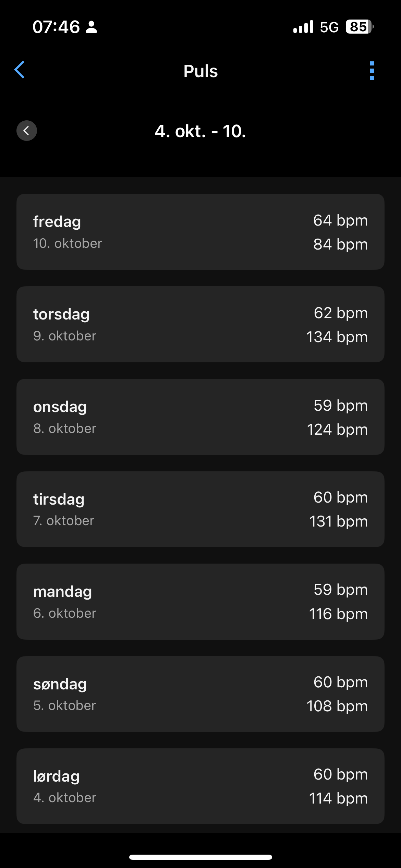Tap the 4. okt. - 10. date range
This screenshot has width=401, height=868.
200,131
